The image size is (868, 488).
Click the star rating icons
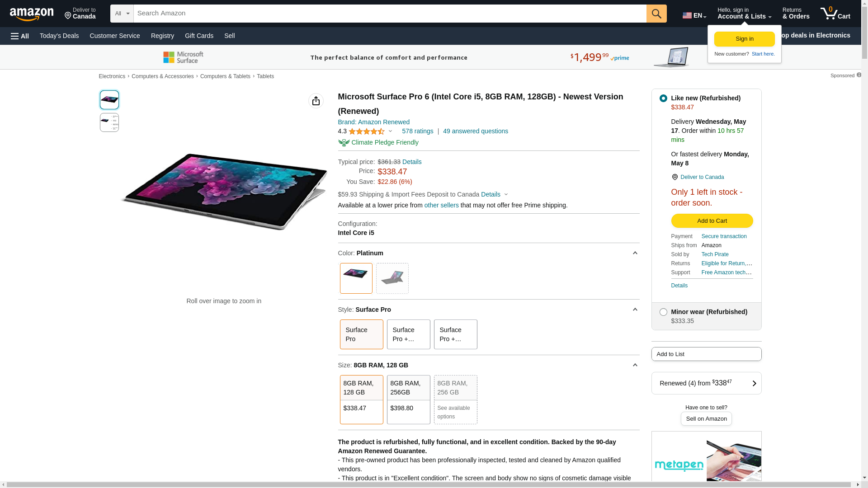(x=366, y=131)
